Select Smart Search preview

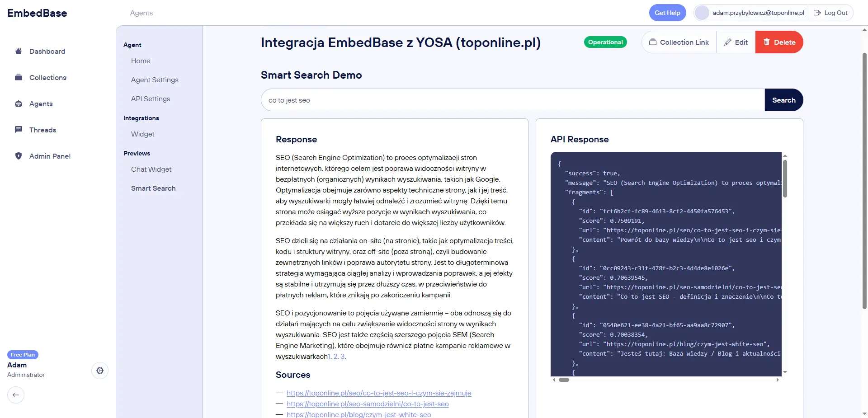(x=153, y=188)
